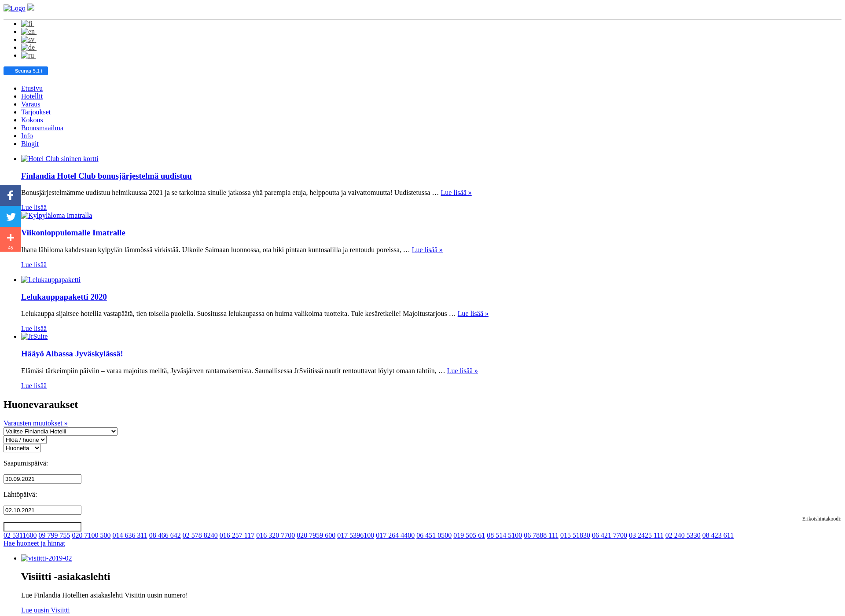Open the Huoneita dropdown selector
The height and width of the screenshot is (616, 845).
tap(22, 448)
